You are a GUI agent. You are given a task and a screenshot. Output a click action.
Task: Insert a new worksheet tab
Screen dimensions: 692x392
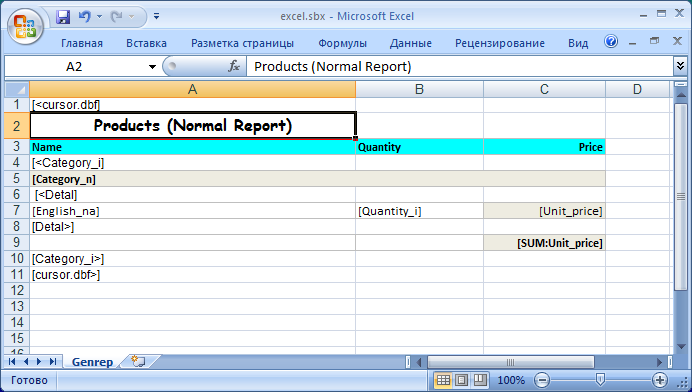(138, 362)
